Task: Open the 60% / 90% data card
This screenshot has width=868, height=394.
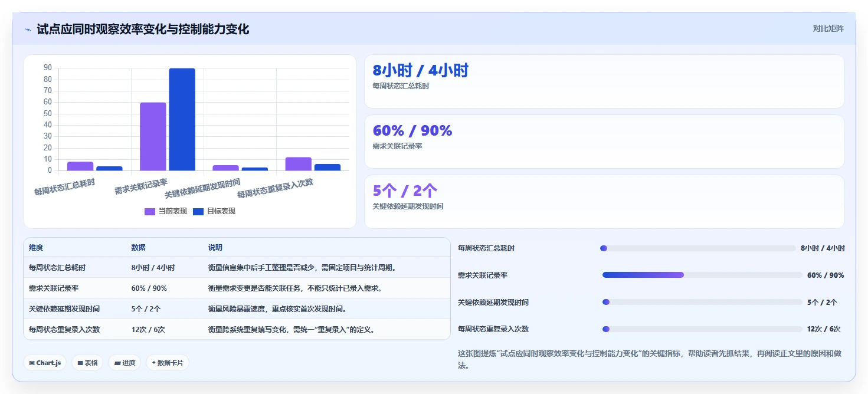Action: point(604,142)
